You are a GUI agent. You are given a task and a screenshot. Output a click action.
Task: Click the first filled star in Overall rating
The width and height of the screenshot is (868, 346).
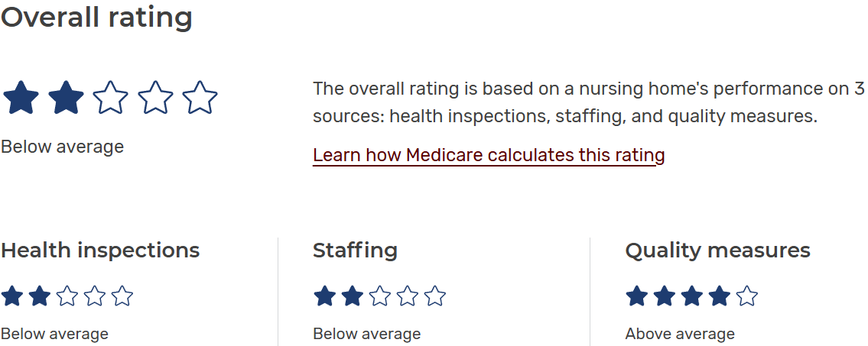tap(21, 99)
